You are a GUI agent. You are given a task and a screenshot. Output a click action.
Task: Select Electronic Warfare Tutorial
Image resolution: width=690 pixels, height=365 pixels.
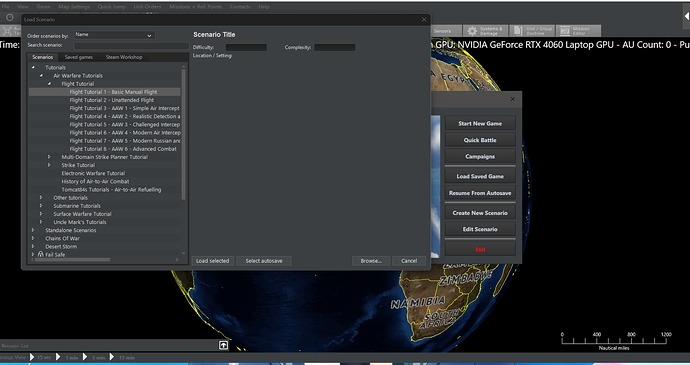pos(93,173)
